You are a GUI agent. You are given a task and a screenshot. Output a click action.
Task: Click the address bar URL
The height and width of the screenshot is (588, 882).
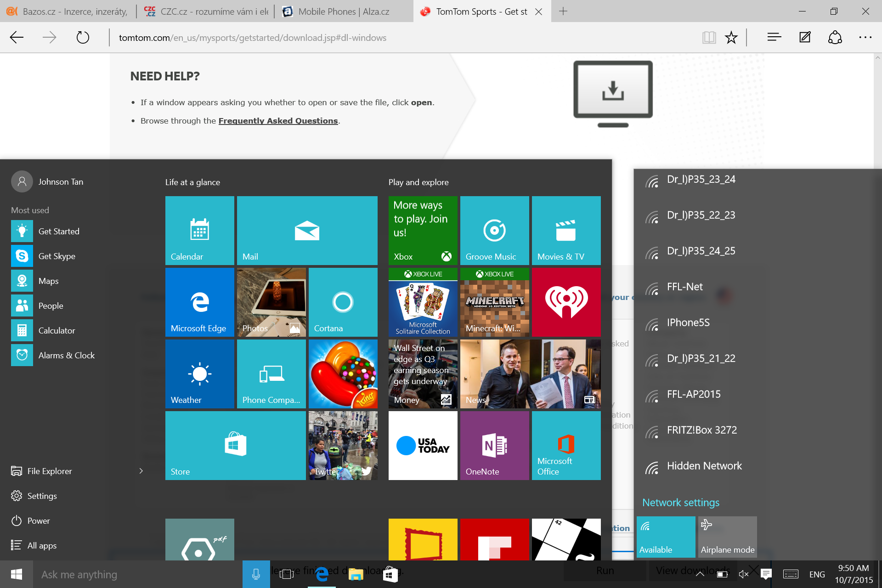252,38
